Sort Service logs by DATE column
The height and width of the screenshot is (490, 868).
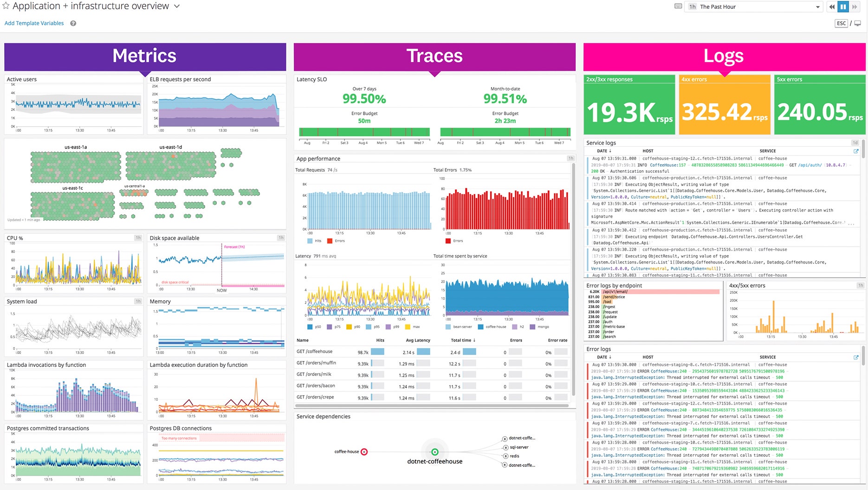(604, 151)
